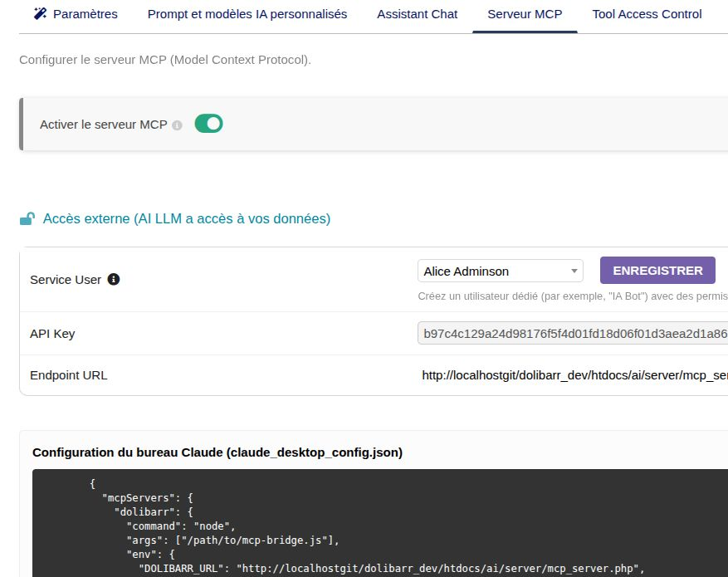
Task: Click the dropdown arrow in the Service User select
Action: point(574,271)
